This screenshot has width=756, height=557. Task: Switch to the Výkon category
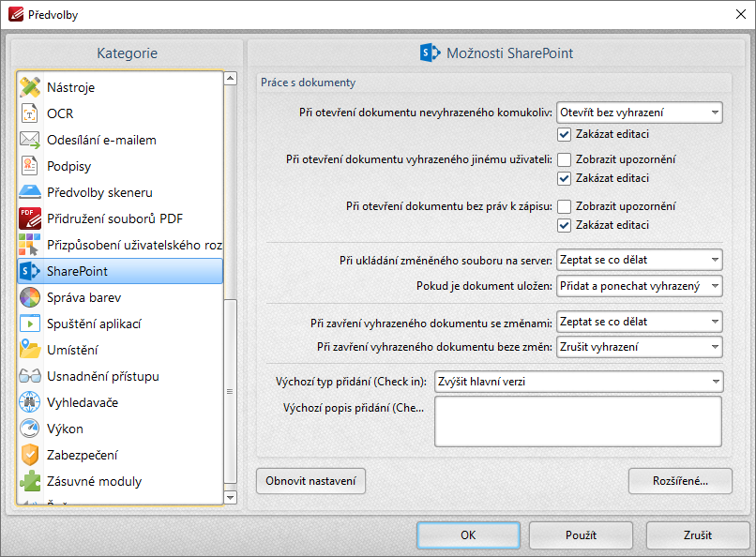[x=120, y=429]
